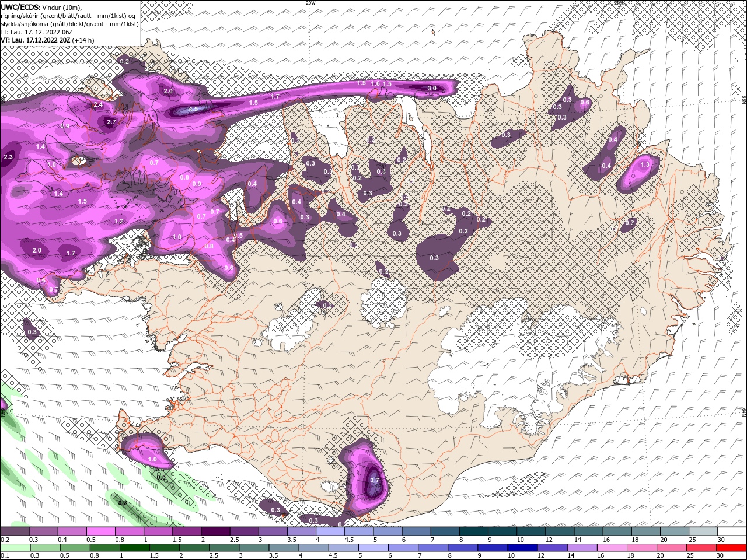Select red 30 swatch on lower scale
Screen dimensions: 747x560
click(732, 548)
